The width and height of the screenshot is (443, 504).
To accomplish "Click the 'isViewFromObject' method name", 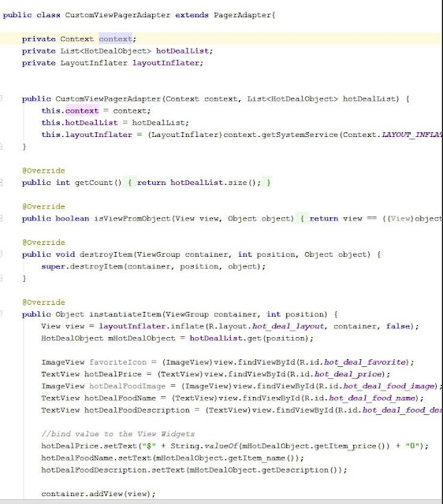I will click(x=132, y=218).
